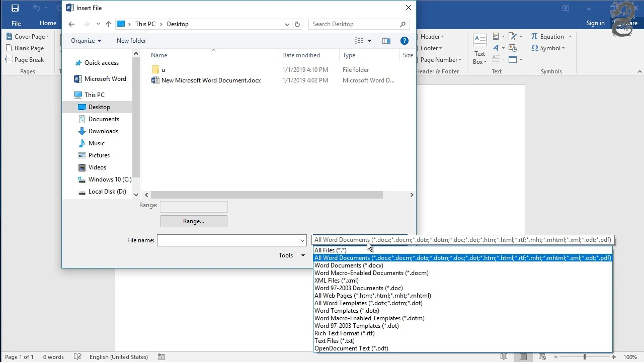Choose All Files (*.*) from the list

pyautogui.click(x=462, y=250)
